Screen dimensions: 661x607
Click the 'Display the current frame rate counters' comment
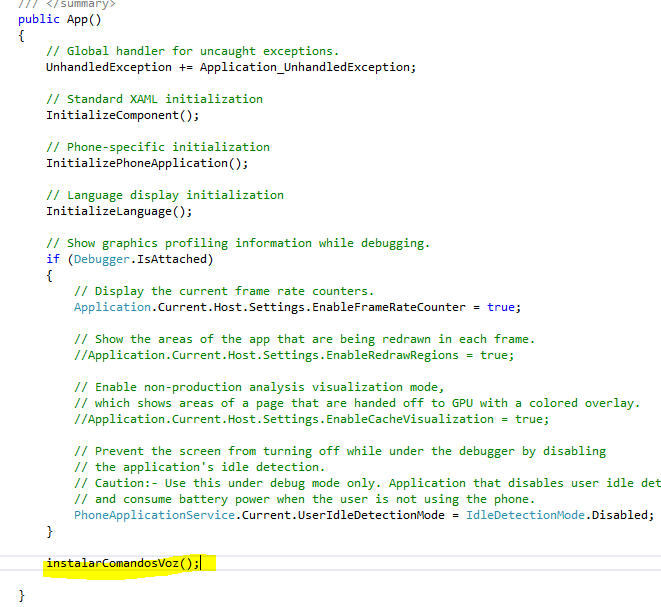(224, 292)
